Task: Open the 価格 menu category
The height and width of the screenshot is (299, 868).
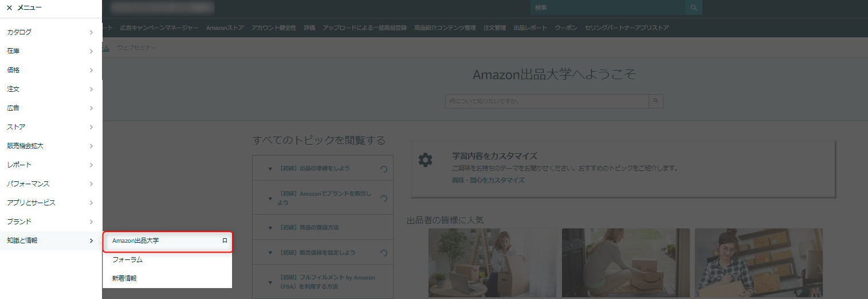Action: [51, 70]
